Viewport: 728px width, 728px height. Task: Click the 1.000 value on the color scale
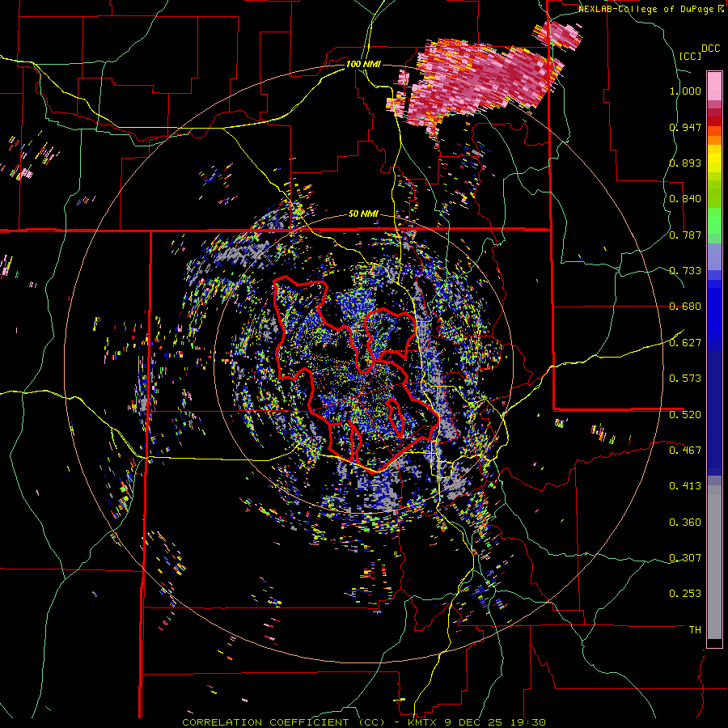(685, 91)
